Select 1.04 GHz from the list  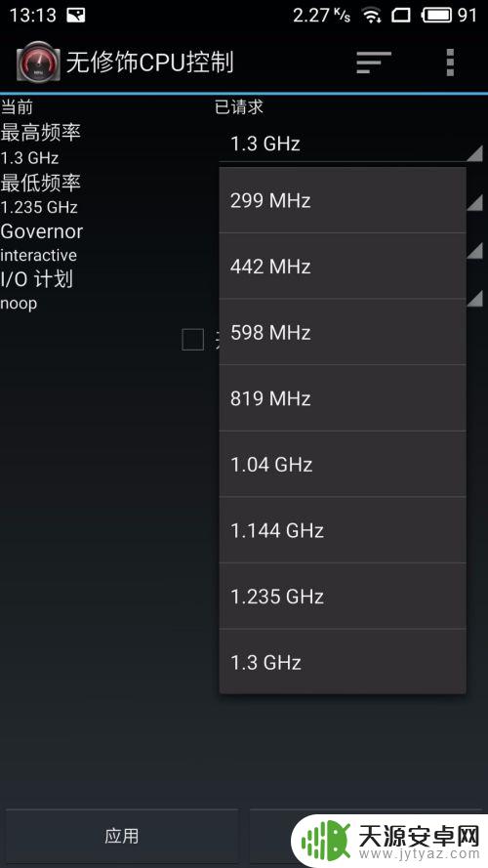tap(343, 464)
